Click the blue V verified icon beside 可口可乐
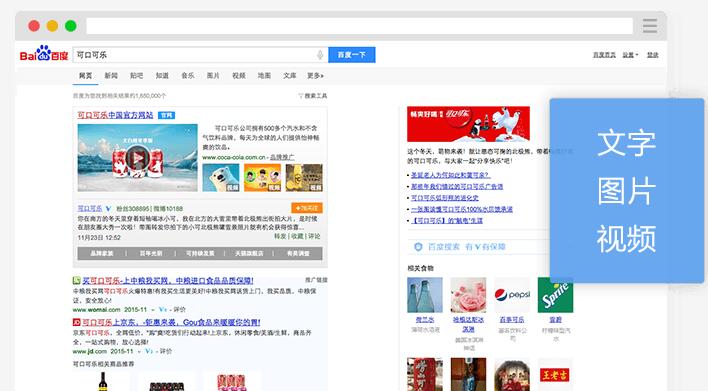The image size is (708, 391). point(108,209)
